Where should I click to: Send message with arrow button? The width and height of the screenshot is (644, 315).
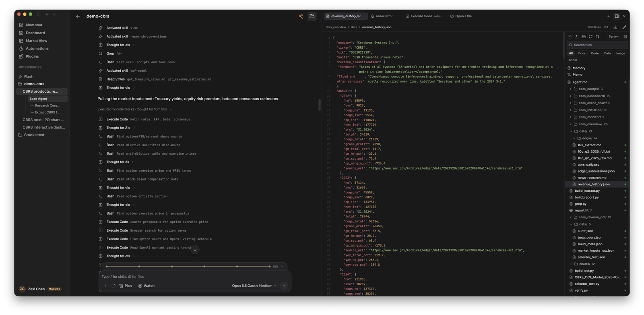(x=284, y=286)
